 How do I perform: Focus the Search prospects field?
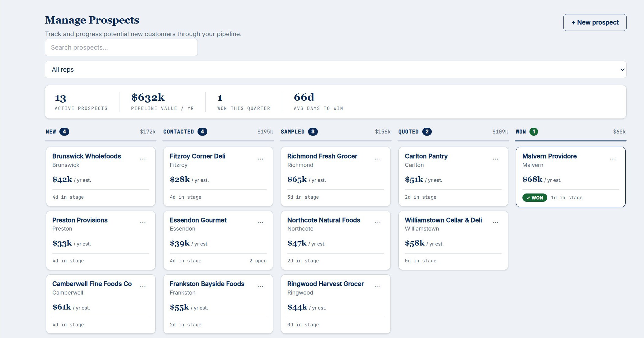coord(121,47)
